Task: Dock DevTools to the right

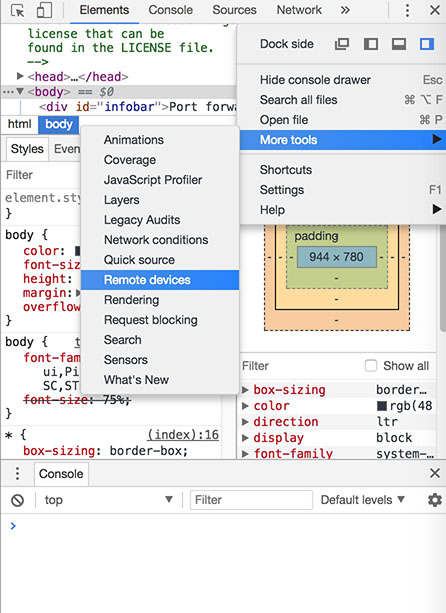Action: [427, 44]
